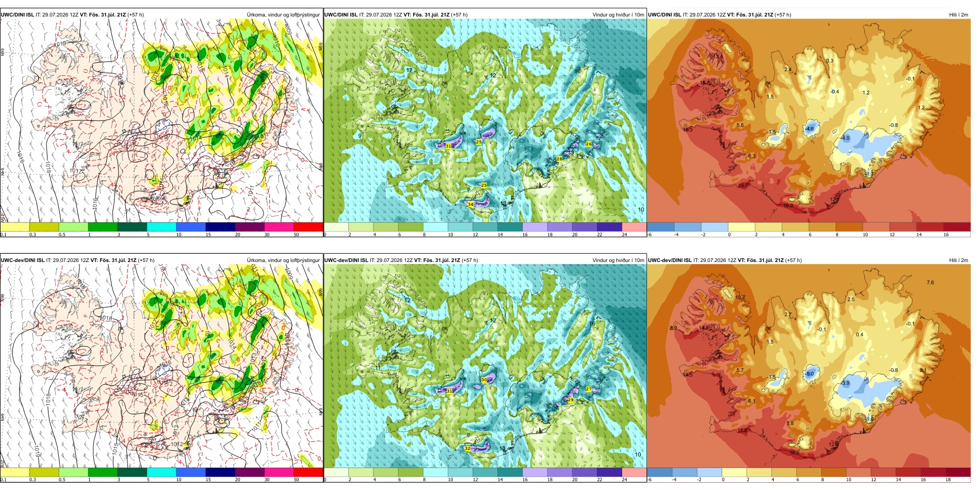Click temperature '15.7' on top temperature map
The image size is (980, 490).
click(x=744, y=185)
